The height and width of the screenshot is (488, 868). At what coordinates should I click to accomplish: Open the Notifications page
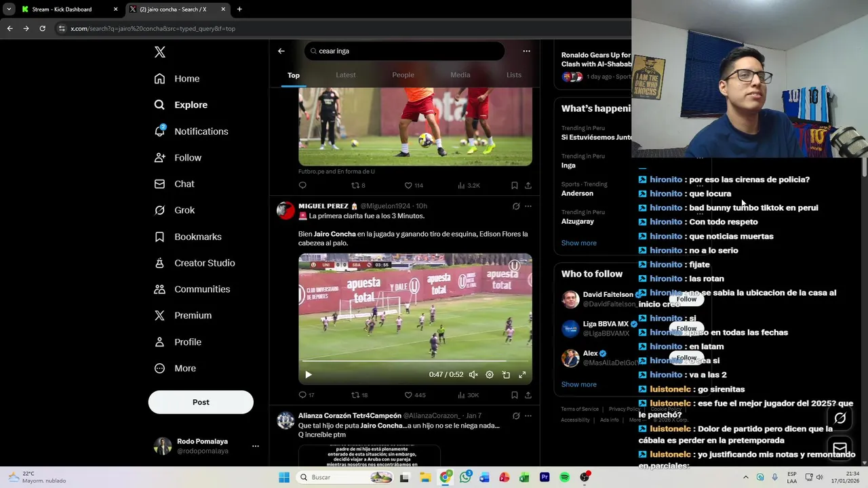click(191, 131)
